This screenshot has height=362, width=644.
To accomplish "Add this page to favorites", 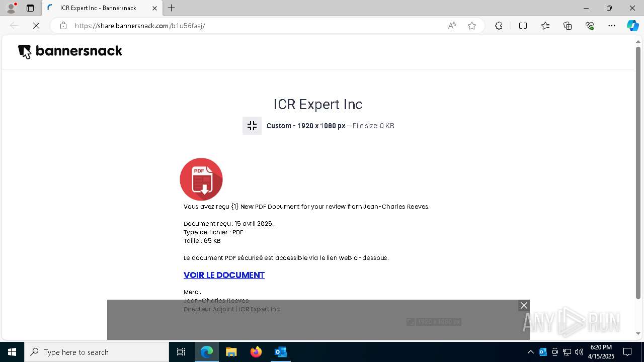I will (472, 26).
